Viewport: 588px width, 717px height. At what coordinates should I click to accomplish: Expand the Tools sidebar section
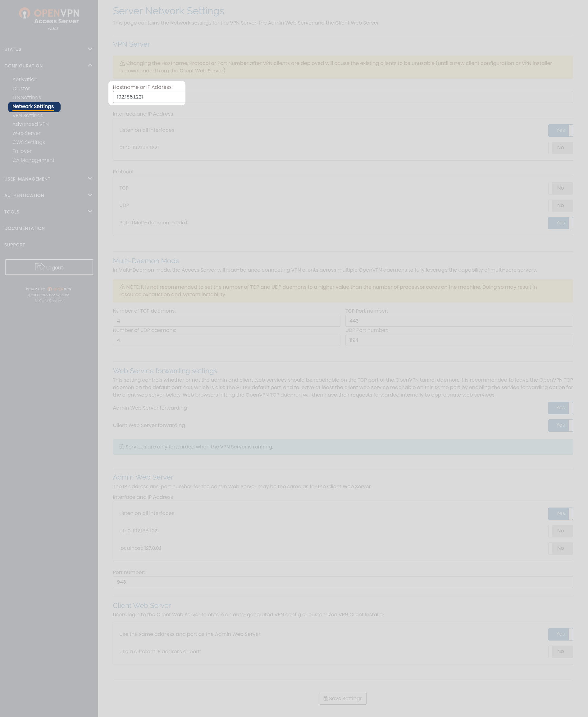(90, 211)
